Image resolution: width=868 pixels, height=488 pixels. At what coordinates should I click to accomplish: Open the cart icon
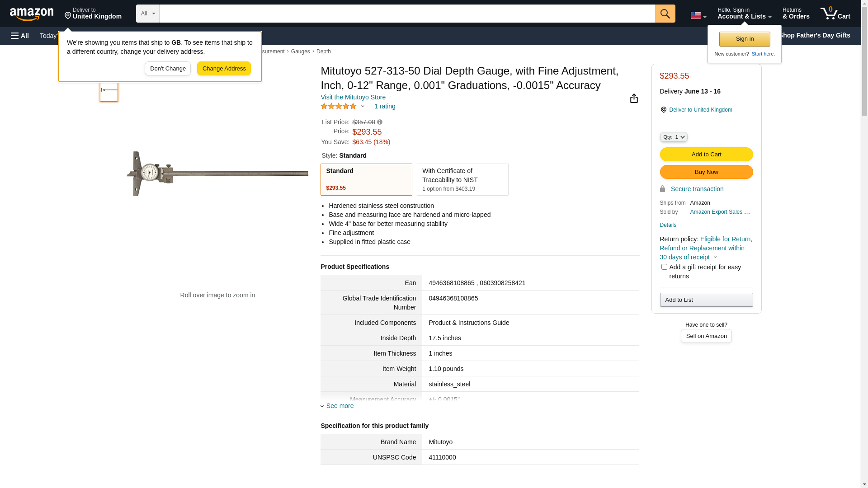click(x=835, y=14)
